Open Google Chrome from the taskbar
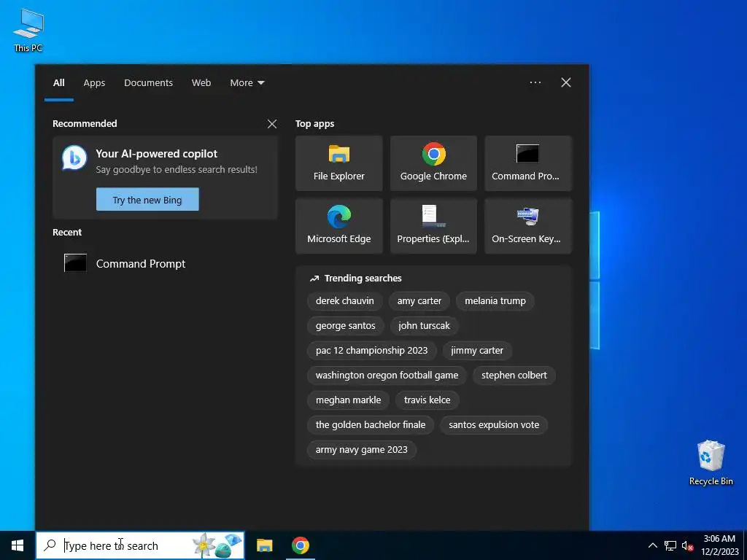Screen dimensions: 747x560 [300, 545]
